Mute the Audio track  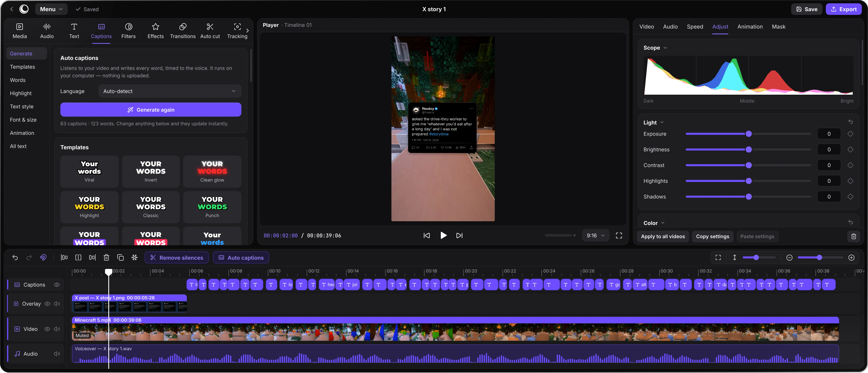pyautogui.click(x=57, y=354)
